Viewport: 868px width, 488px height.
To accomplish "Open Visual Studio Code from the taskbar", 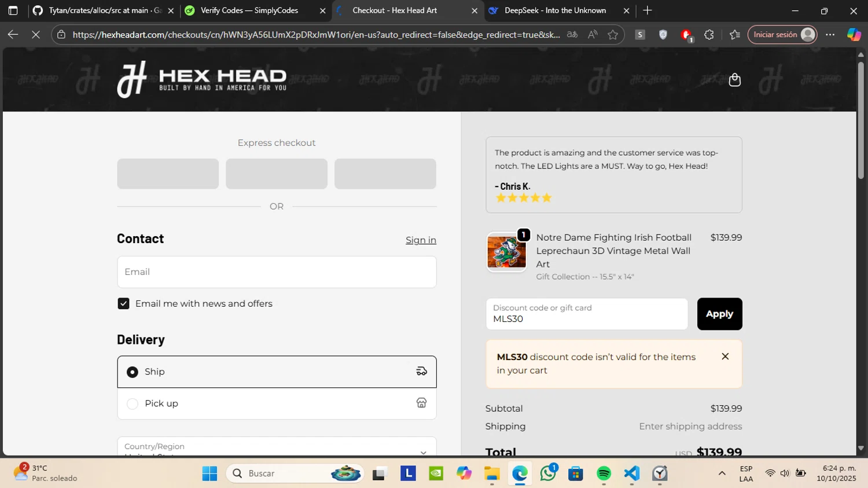I will click(632, 474).
